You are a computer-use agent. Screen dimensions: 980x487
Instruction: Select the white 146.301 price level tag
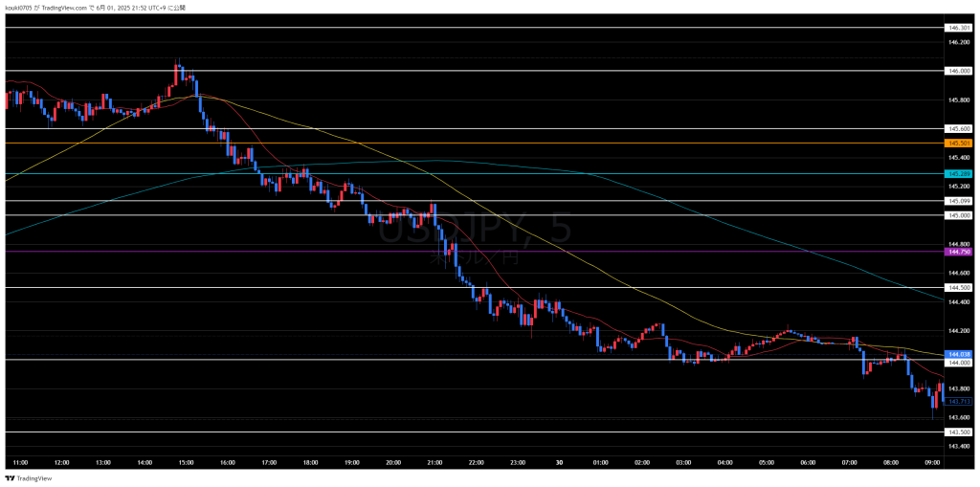click(958, 28)
